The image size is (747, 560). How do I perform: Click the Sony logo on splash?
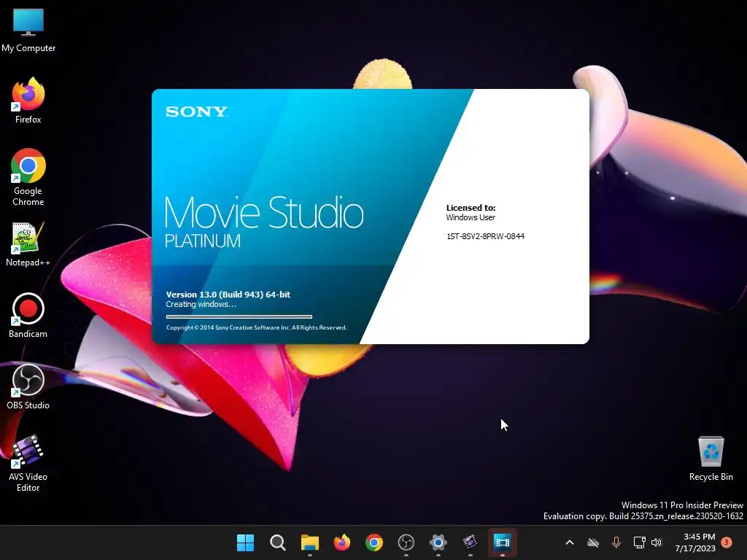pos(196,112)
